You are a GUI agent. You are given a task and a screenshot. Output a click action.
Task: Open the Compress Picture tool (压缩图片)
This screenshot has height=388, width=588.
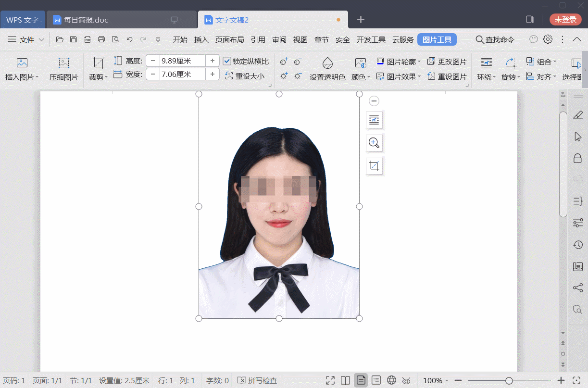(x=64, y=68)
